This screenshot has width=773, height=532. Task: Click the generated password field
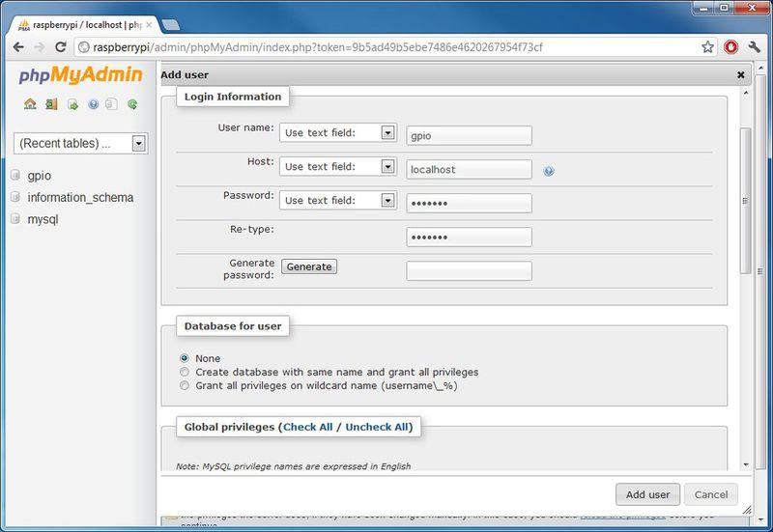pos(469,271)
